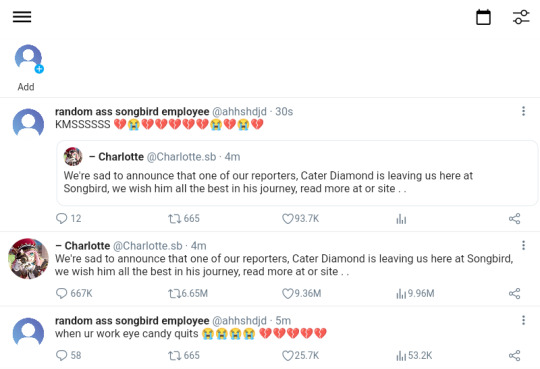
Task: Open options for the KMSSSSSS post
Action: (523, 111)
